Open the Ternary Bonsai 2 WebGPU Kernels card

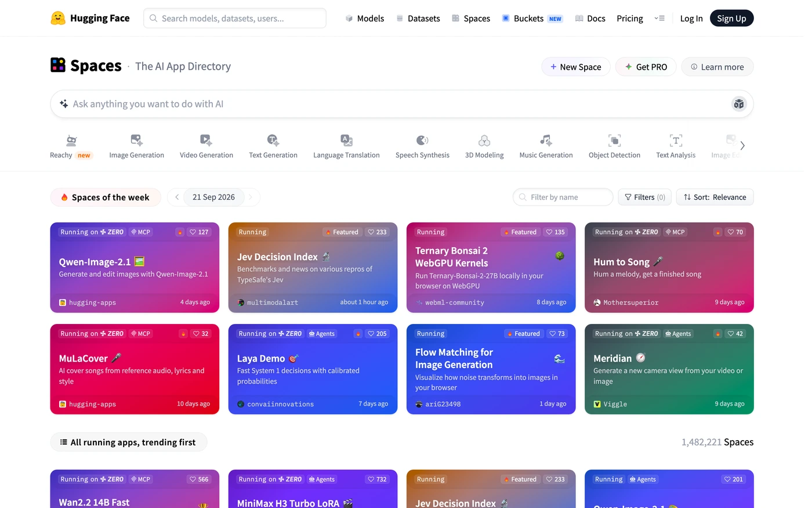click(x=491, y=268)
